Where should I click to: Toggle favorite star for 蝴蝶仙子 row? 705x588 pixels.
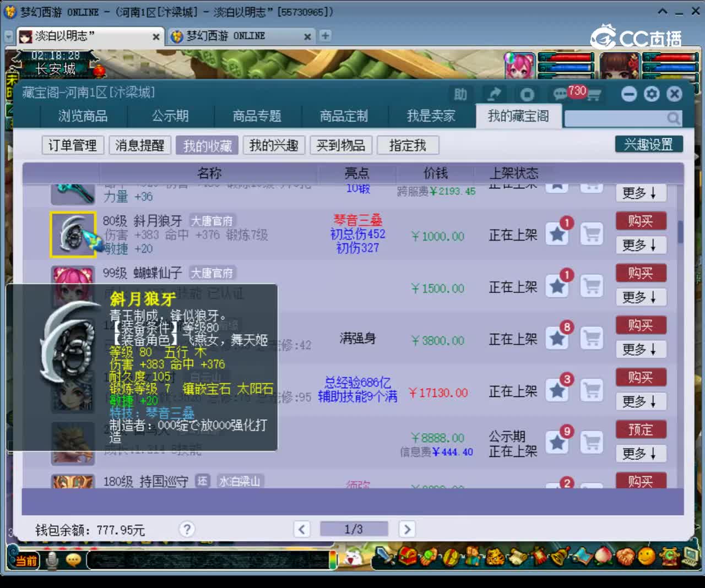[x=557, y=286]
